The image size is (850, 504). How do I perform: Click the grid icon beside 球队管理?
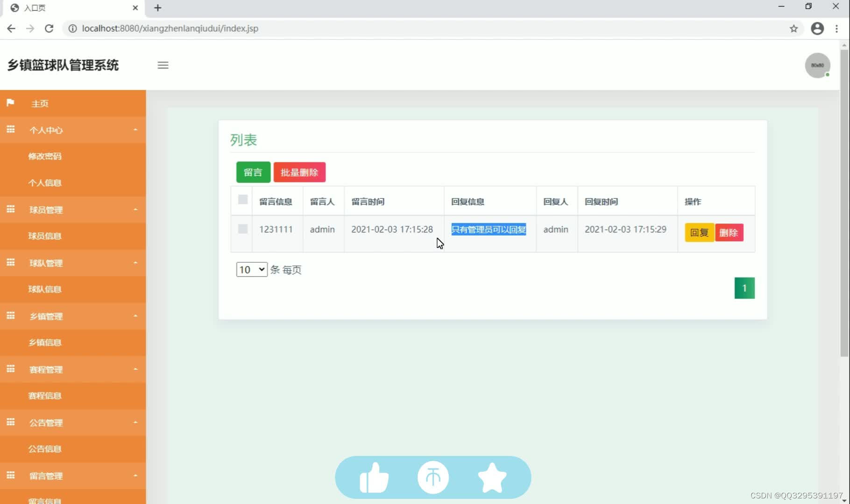click(x=10, y=262)
